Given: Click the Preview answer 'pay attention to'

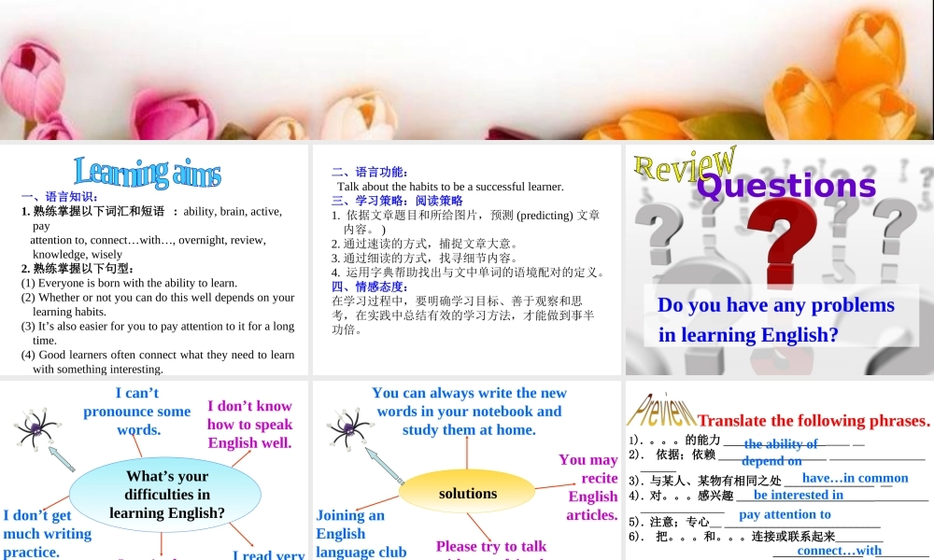Looking at the screenshot, I should pyautogui.click(x=785, y=514).
